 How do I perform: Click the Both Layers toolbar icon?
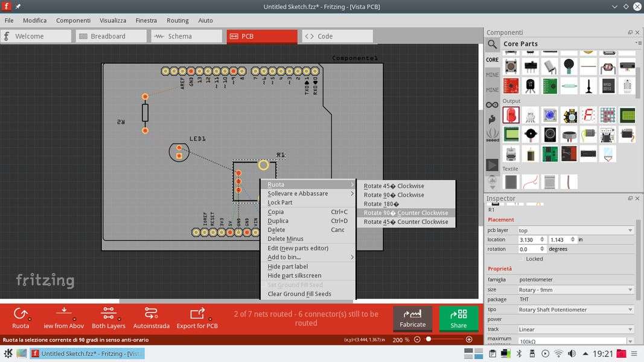[108, 313]
